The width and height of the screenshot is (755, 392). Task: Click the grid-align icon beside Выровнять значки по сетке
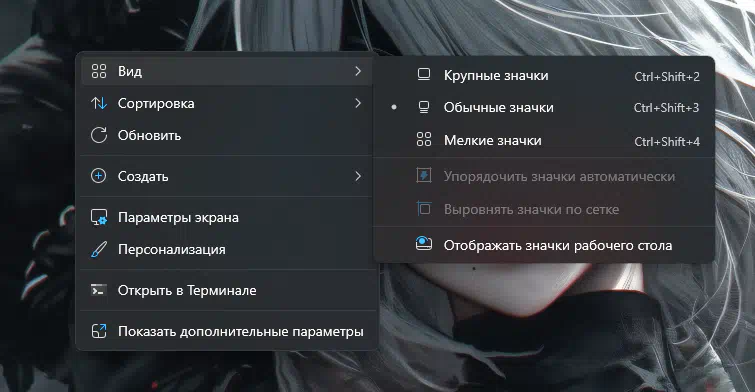[424, 209]
